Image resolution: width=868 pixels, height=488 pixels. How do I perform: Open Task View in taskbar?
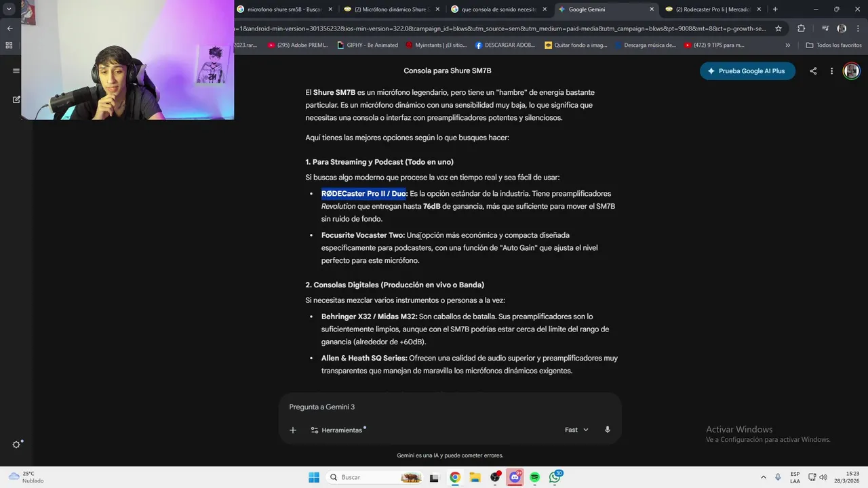point(435,477)
